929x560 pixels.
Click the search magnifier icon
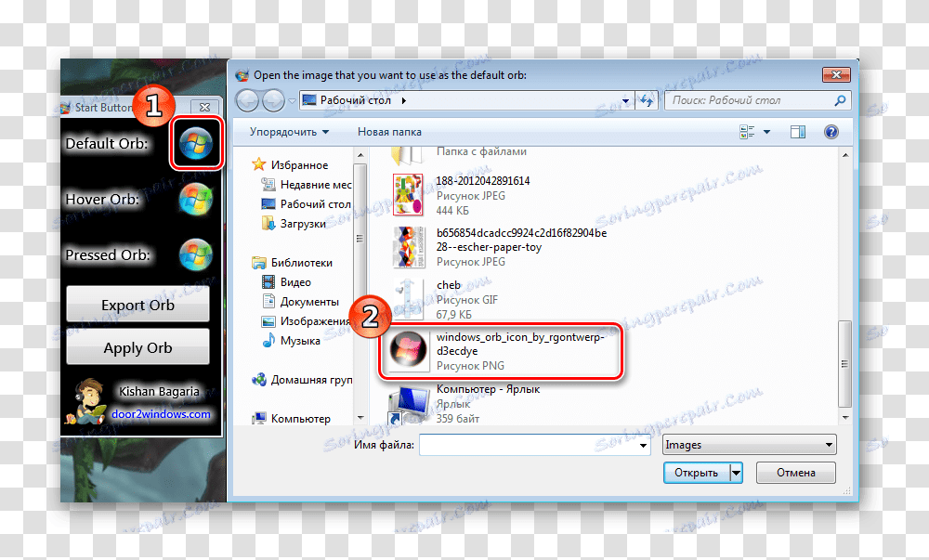[x=840, y=100]
